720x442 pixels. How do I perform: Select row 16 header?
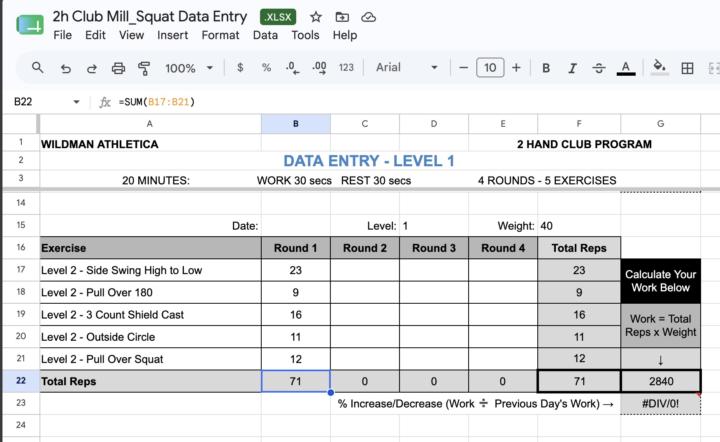click(21, 247)
